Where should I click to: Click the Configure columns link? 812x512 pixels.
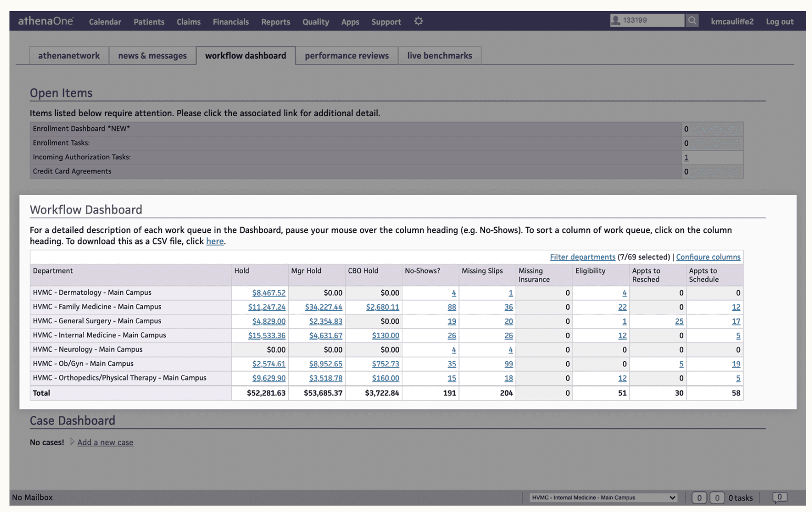tap(707, 257)
